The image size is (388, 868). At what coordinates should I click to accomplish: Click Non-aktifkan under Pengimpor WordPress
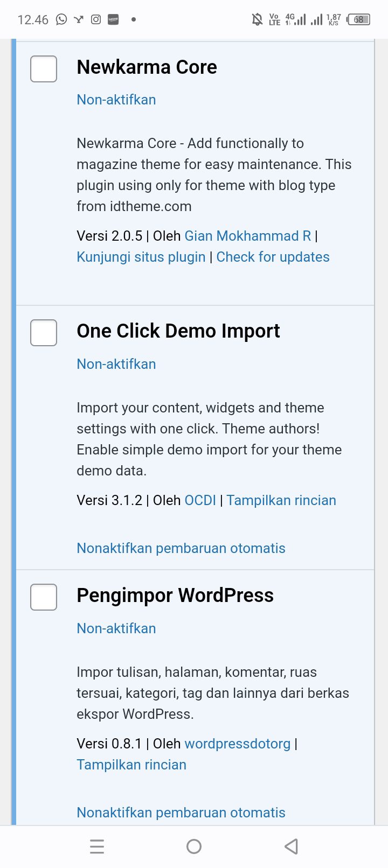(116, 628)
